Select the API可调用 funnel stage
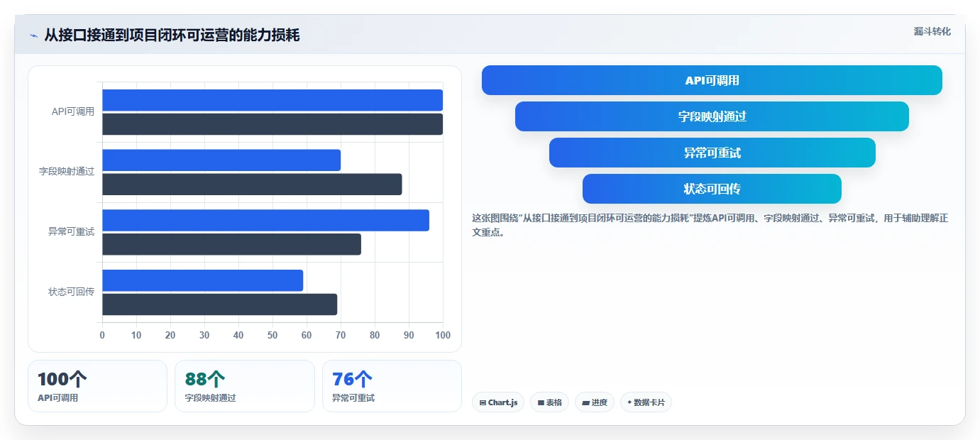Image resolution: width=980 pixels, height=440 pixels. pos(712,80)
